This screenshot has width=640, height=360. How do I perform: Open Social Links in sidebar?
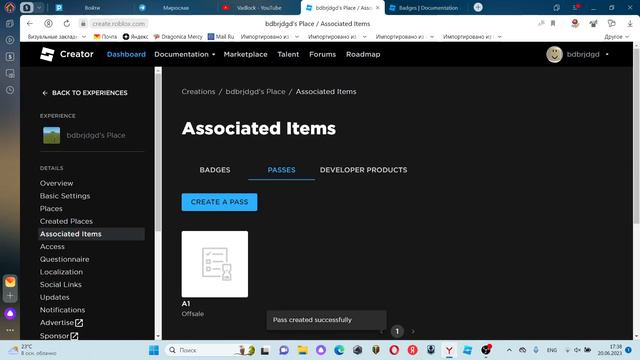[x=60, y=284]
